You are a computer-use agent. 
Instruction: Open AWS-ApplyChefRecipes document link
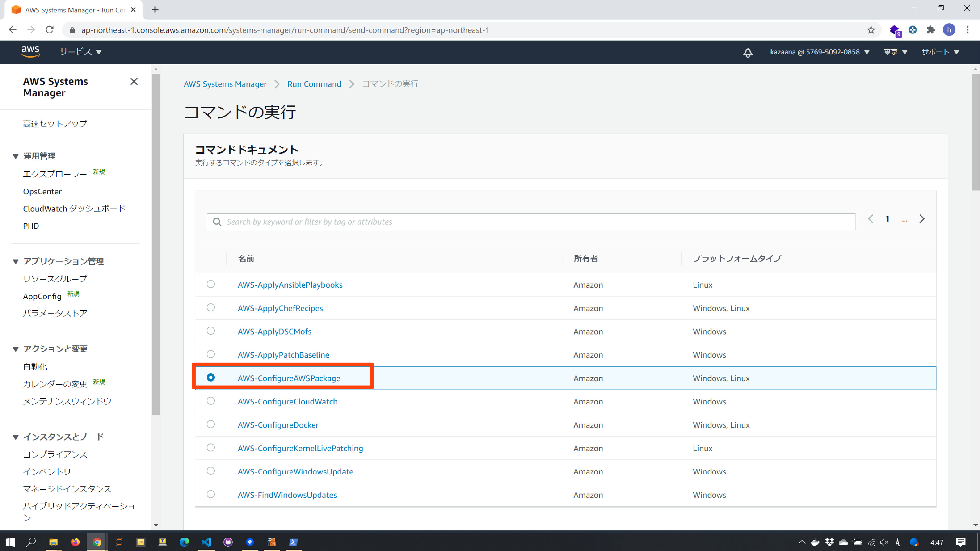tap(280, 308)
